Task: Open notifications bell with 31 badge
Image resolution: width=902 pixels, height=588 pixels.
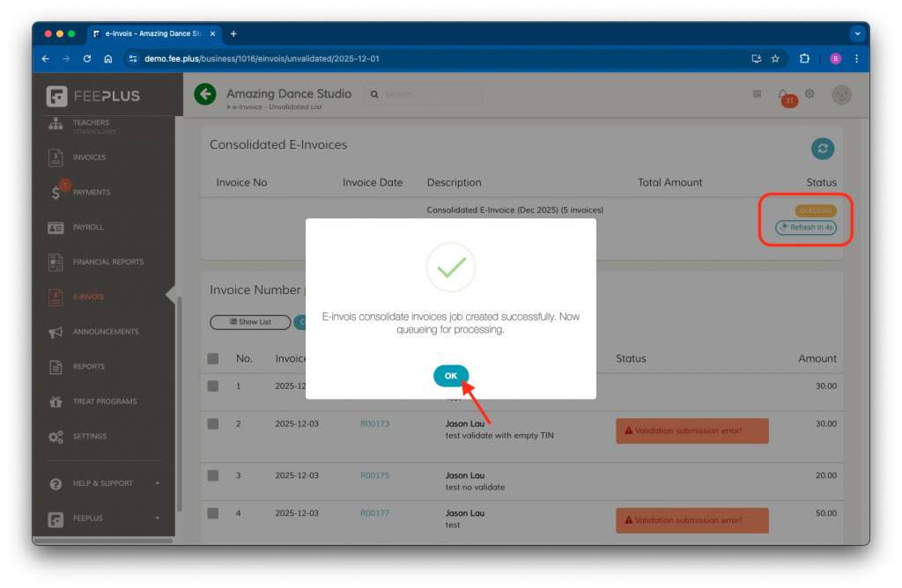Action: [783, 95]
